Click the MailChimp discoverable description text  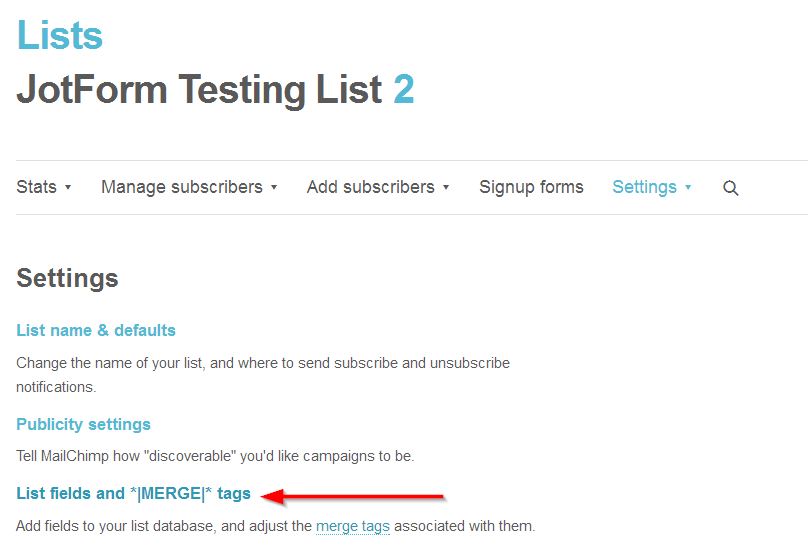click(215, 456)
